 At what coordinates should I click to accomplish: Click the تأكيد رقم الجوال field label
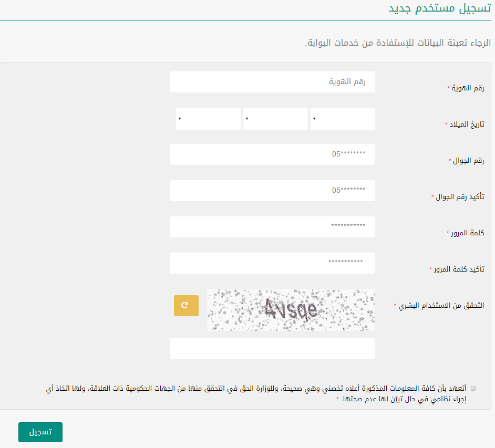point(460,197)
